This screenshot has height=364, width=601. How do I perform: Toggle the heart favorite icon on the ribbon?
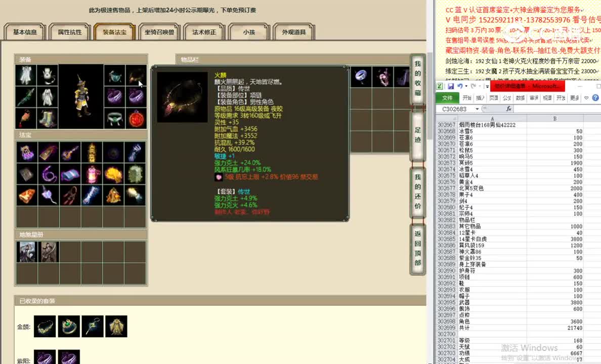pyautogui.click(x=586, y=98)
